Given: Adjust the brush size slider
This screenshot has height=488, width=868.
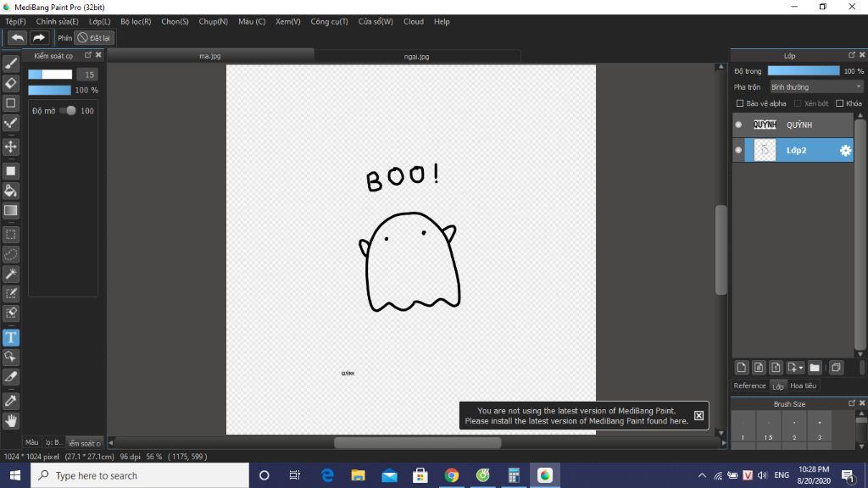Looking at the screenshot, I should (x=50, y=75).
